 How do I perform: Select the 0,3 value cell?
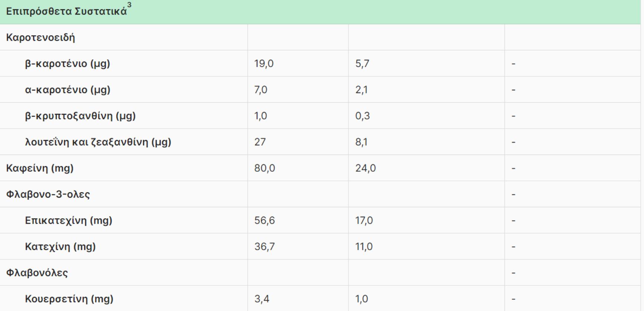[x=362, y=116]
